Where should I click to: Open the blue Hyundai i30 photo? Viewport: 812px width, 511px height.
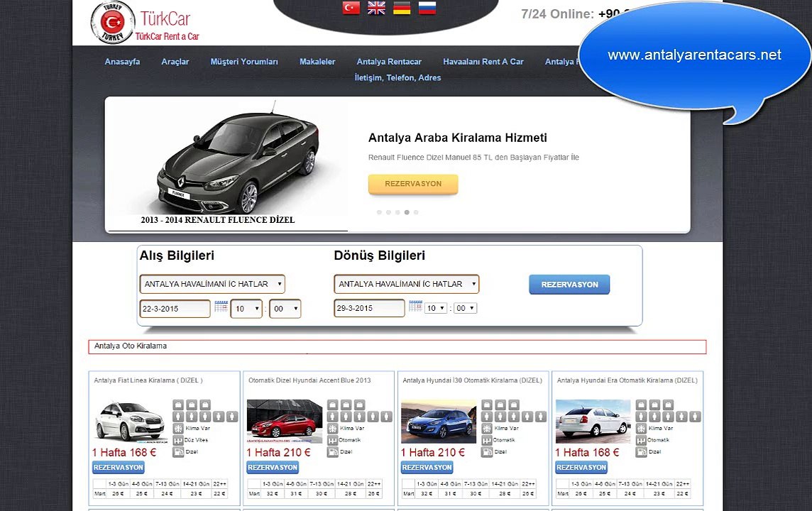coord(439,422)
